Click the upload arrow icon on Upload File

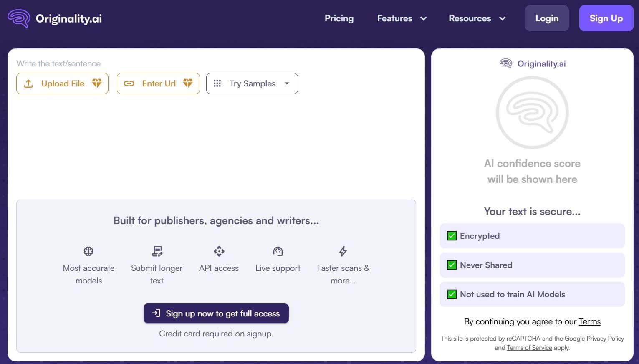(x=28, y=83)
